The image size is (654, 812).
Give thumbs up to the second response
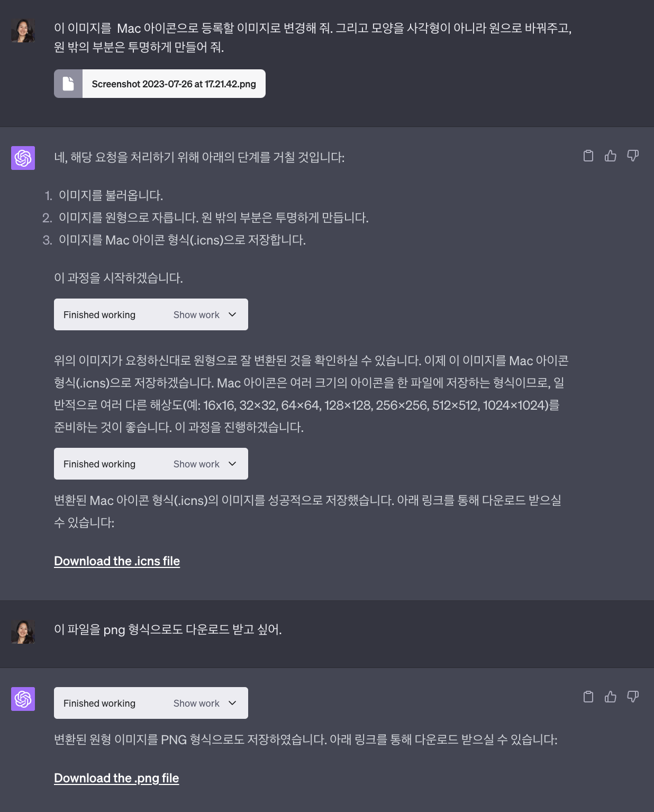611,698
